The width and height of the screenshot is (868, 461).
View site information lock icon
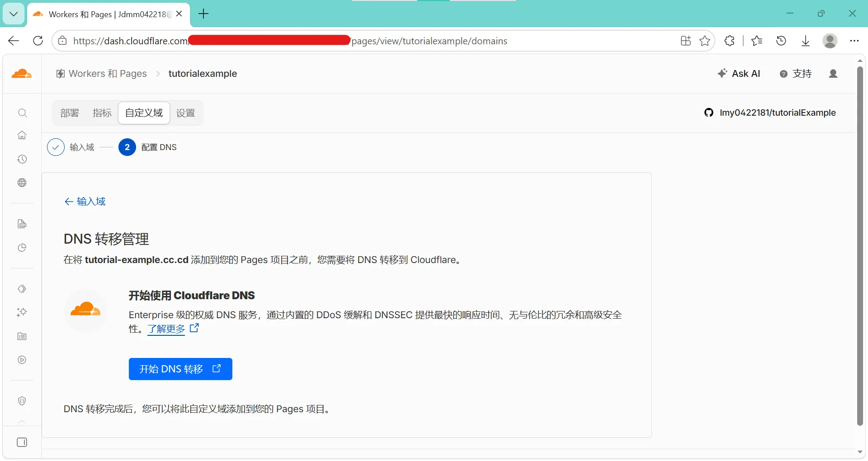[62, 41]
